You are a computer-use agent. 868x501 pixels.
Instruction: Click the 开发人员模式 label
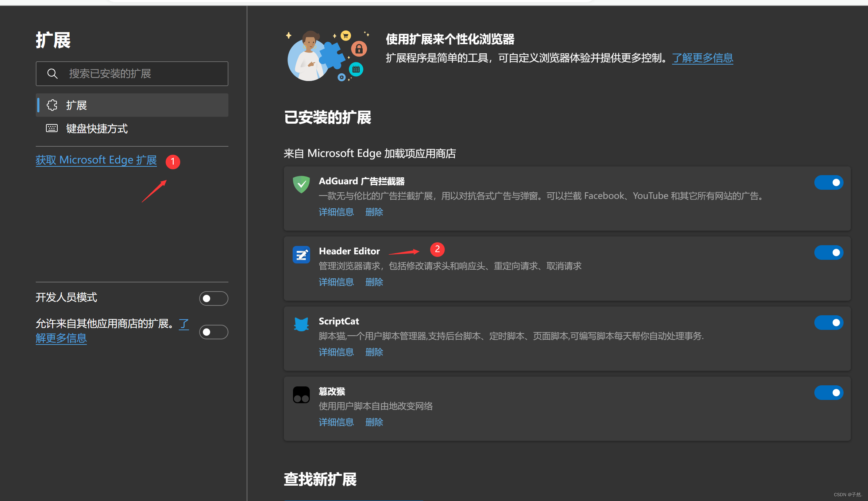pyautogui.click(x=66, y=297)
